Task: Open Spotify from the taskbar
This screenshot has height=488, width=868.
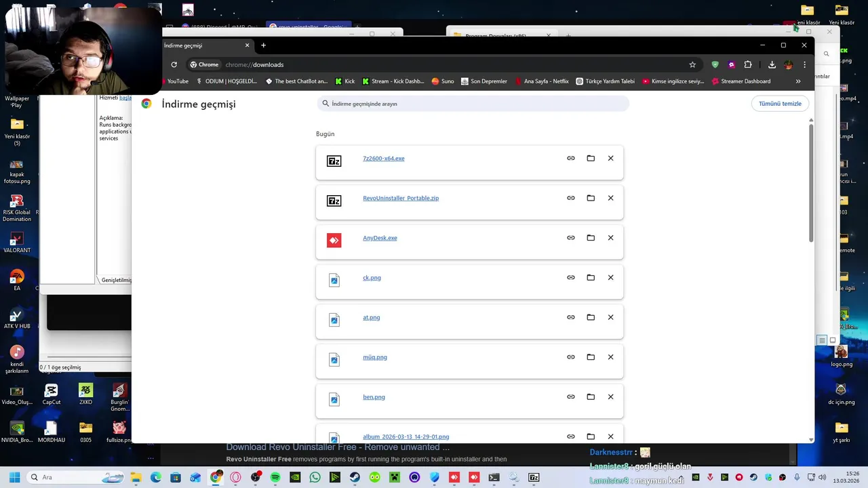Action: tap(275, 477)
